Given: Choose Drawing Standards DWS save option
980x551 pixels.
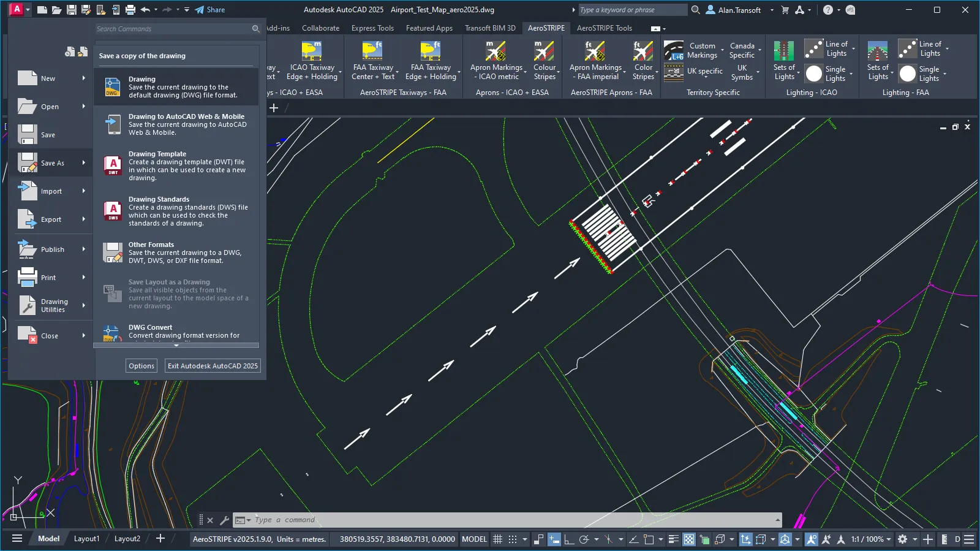Looking at the screenshot, I should [x=176, y=211].
